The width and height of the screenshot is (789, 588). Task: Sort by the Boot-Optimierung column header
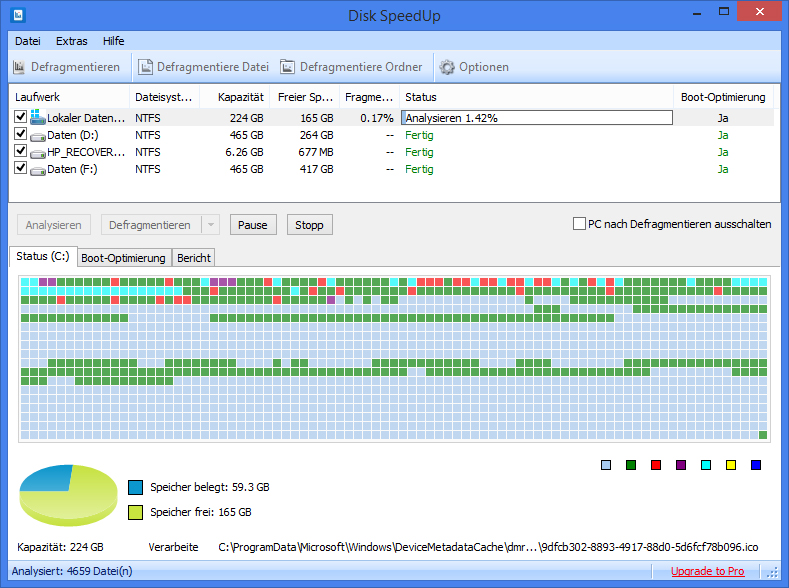723,97
